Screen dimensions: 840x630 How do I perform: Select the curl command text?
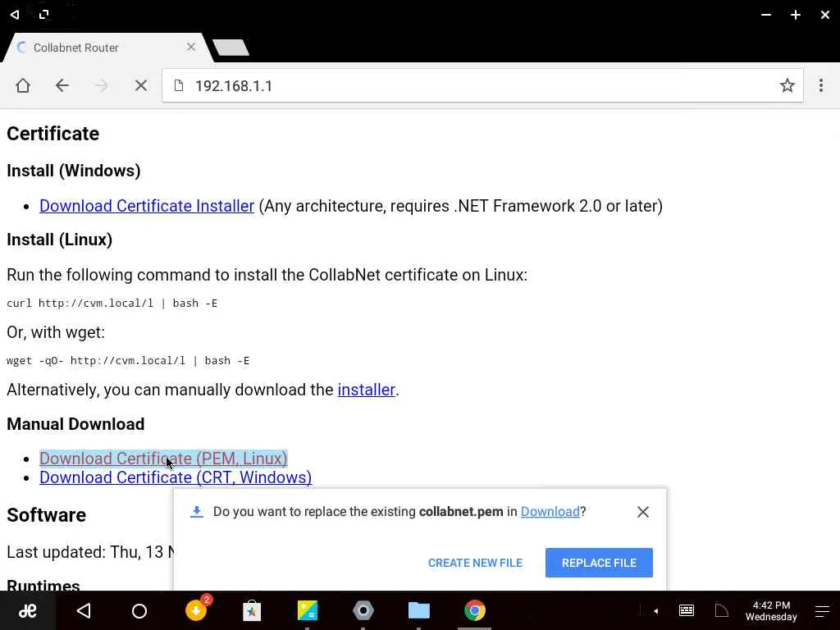pos(112,304)
